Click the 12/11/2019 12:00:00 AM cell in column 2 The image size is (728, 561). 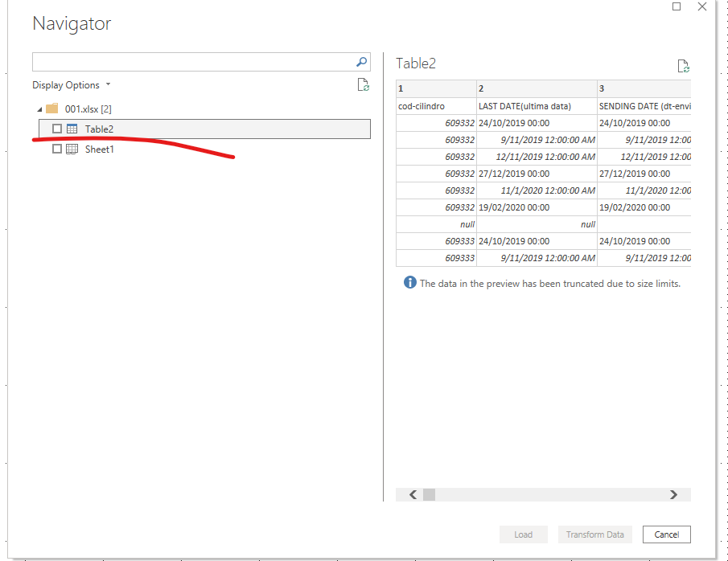(x=537, y=157)
